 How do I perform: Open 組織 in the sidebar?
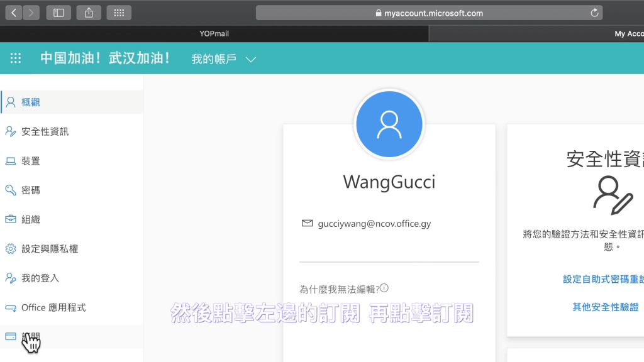[72, 219]
